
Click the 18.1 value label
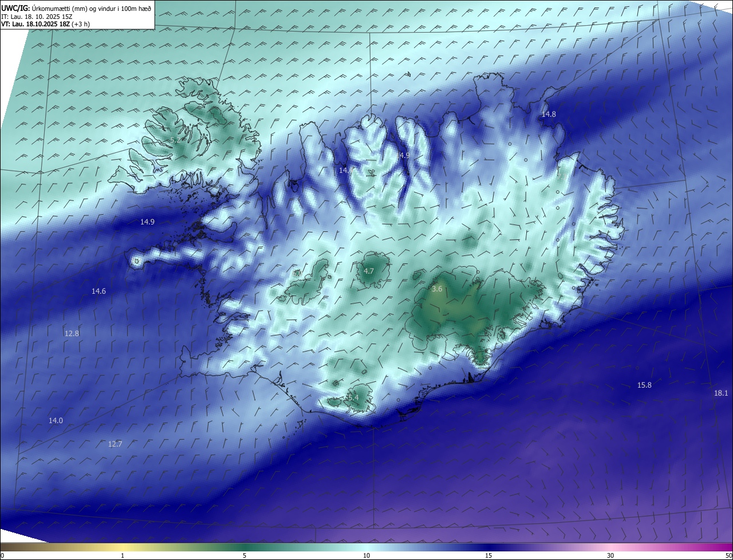(721, 393)
